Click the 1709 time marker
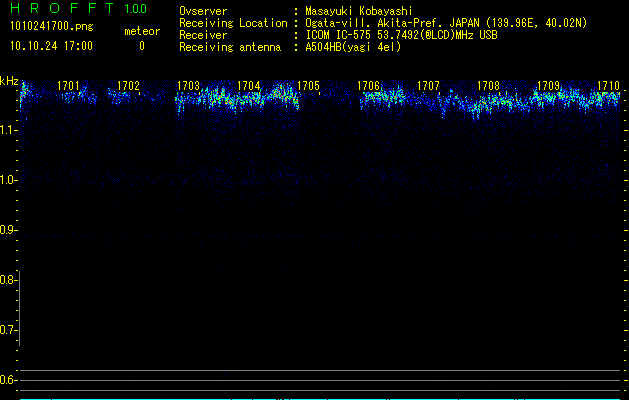Viewport: 629px width, 400px height. (x=548, y=86)
